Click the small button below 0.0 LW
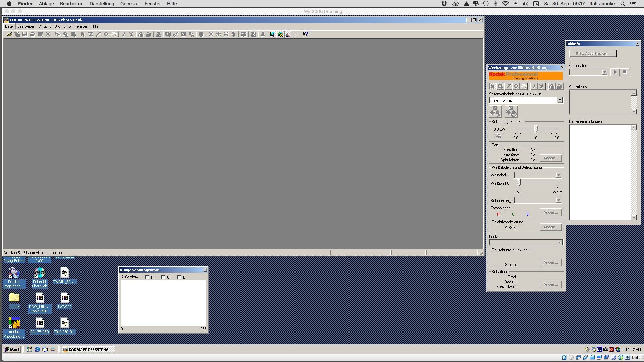This screenshot has width=644, height=362. click(x=498, y=136)
